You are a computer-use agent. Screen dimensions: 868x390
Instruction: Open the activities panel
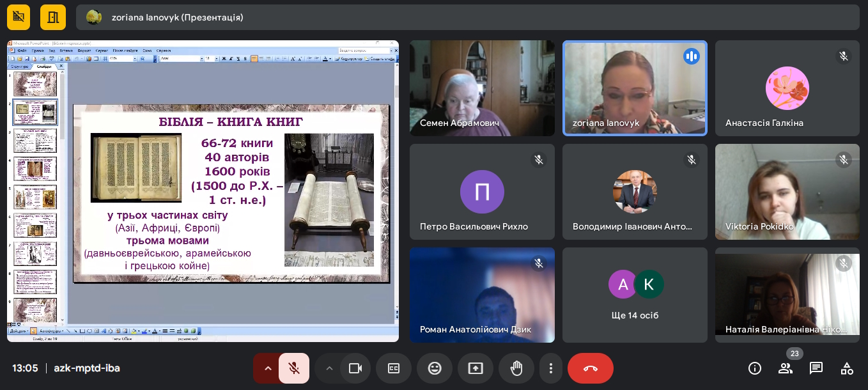click(847, 368)
